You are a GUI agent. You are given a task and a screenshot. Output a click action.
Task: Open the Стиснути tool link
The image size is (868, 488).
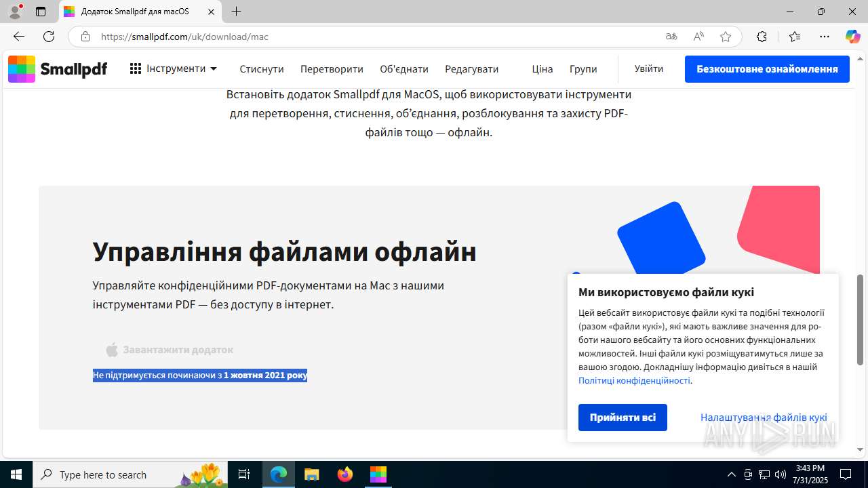tap(262, 69)
